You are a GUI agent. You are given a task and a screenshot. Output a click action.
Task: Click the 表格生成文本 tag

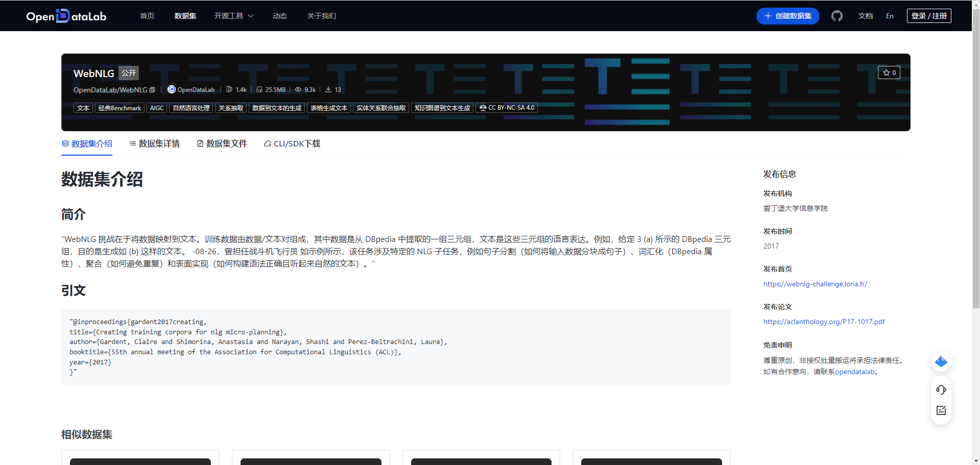(329, 108)
